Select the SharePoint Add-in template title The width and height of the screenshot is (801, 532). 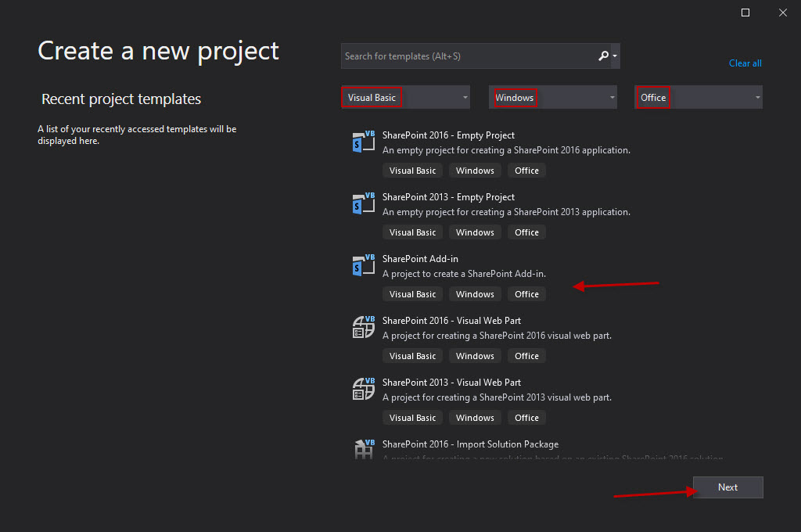(x=420, y=259)
